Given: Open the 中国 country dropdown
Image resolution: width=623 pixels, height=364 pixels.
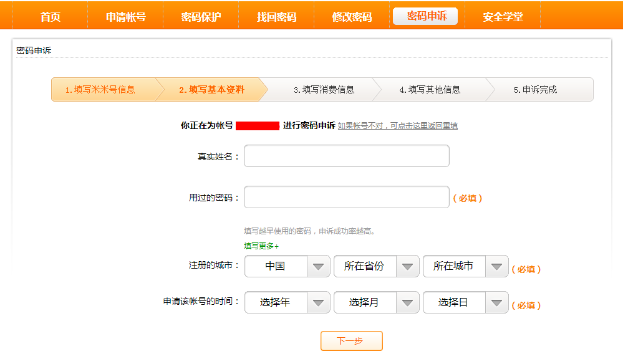Looking at the screenshot, I should point(287,267).
